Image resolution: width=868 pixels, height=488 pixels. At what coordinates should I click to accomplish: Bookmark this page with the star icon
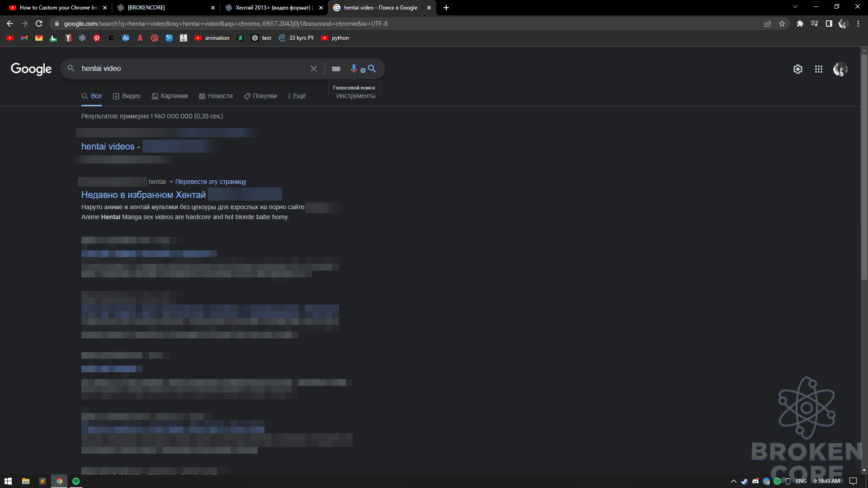(782, 23)
